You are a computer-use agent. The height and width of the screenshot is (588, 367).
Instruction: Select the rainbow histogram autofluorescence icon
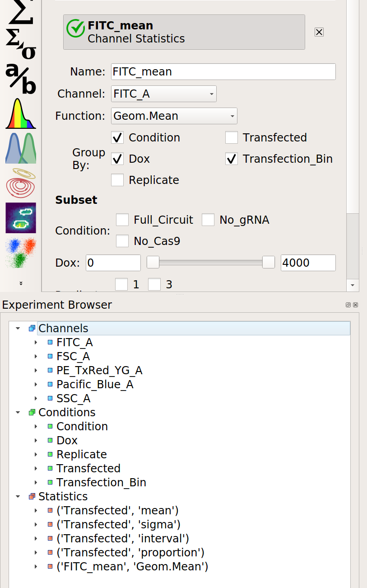pyautogui.click(x=21, y=113)
